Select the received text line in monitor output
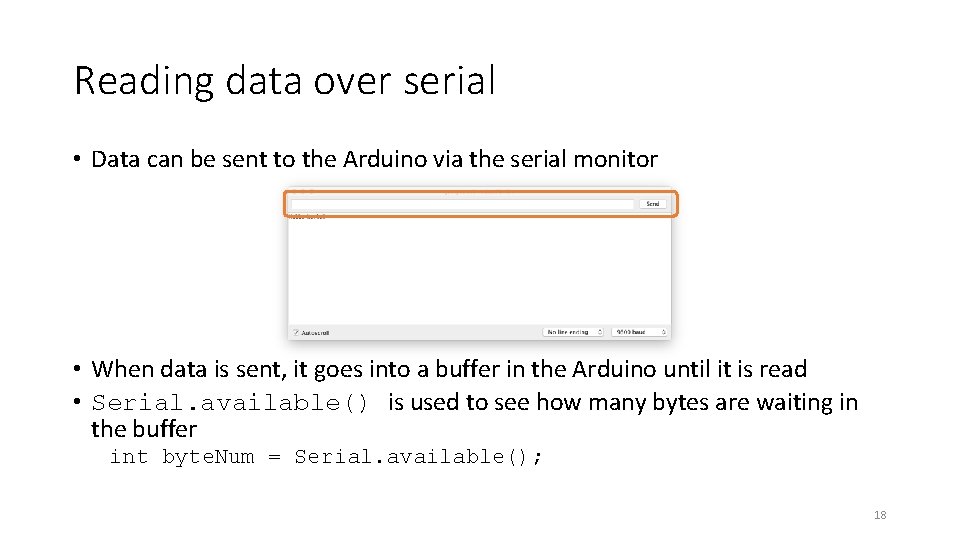The image size is (960, 540). (x=308, y=216)
